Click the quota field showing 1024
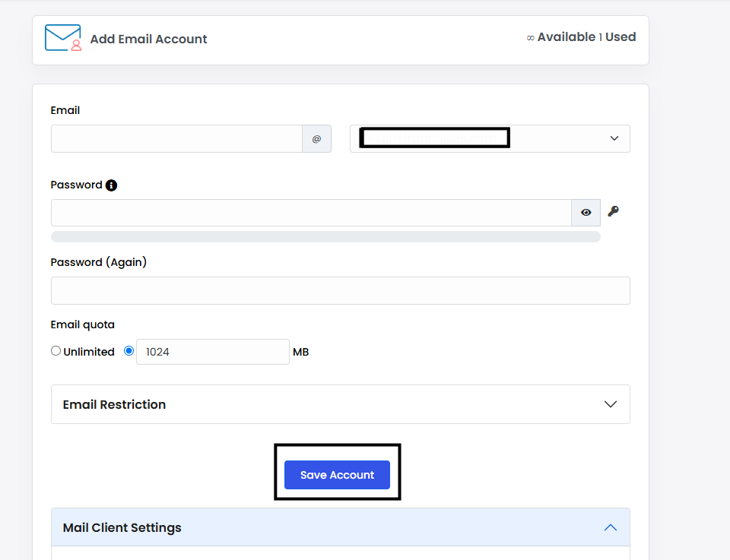The height and width of the screenshot is (560, 730). pyautogui.click(x=212, y=352)
